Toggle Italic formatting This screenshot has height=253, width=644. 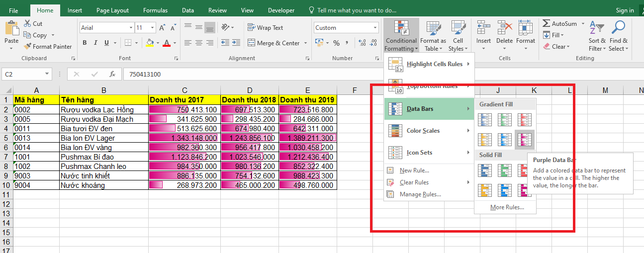[95, 43]
